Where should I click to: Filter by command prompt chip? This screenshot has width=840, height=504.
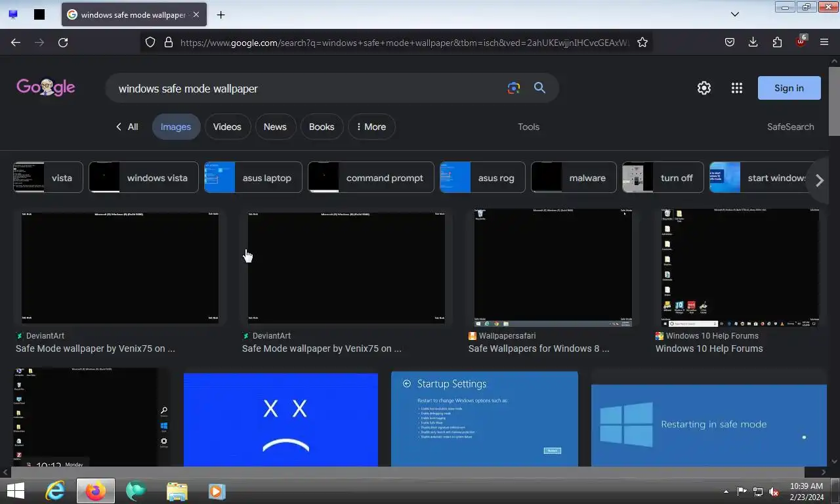371,178
